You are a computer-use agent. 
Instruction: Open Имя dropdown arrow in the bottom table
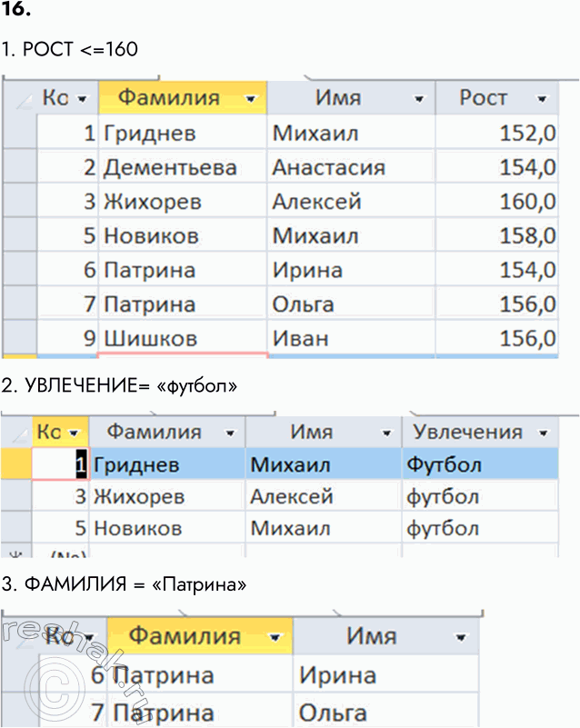point(461,638)
